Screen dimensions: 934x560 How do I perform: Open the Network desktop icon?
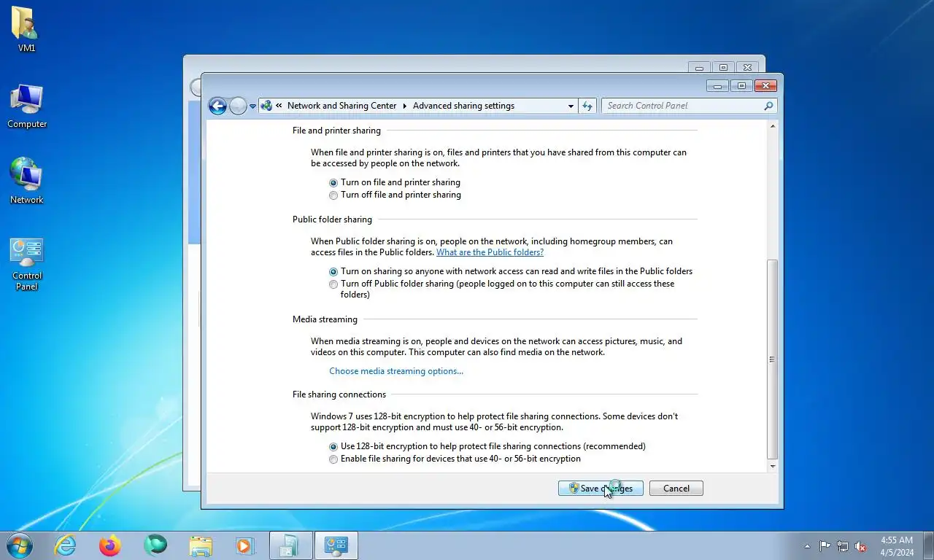pos(26,181)
